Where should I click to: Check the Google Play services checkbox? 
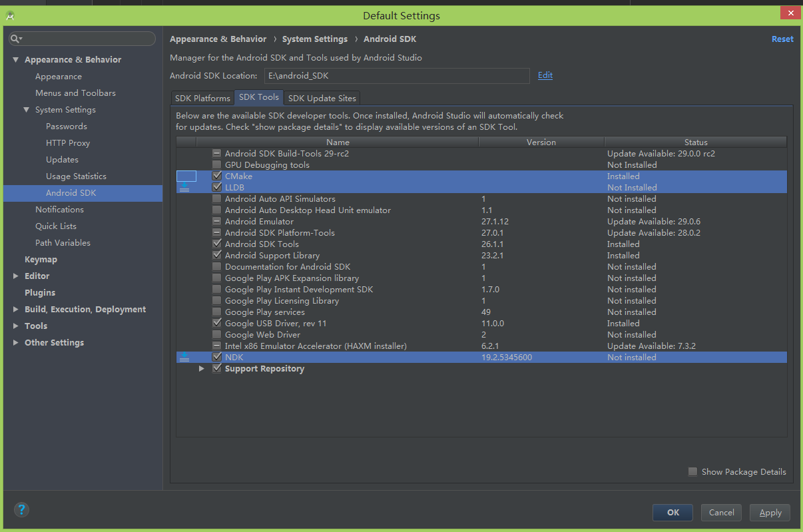click(x=216, y=312)
